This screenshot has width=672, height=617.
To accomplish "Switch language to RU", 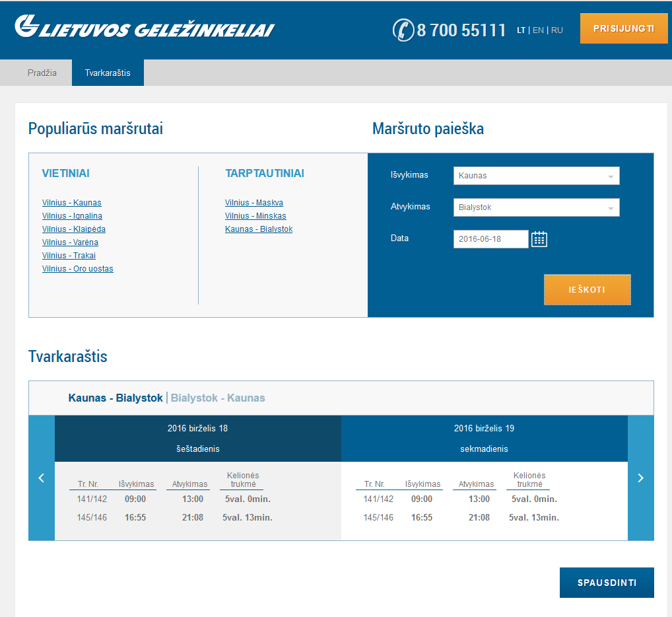I will [x=557, y=30].
